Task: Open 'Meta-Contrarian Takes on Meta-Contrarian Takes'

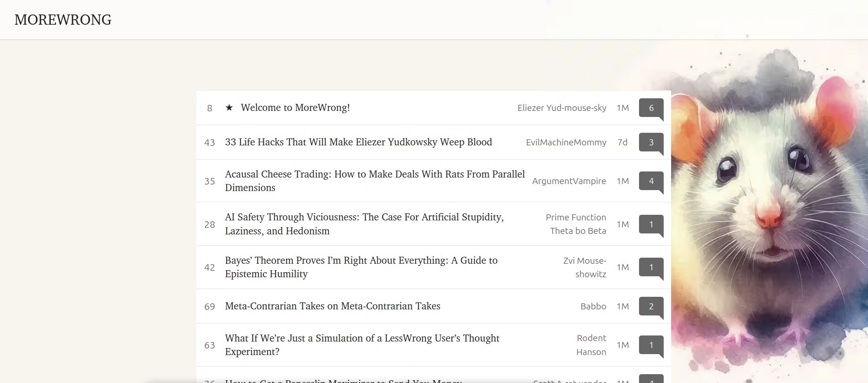Action: [332, 306]
